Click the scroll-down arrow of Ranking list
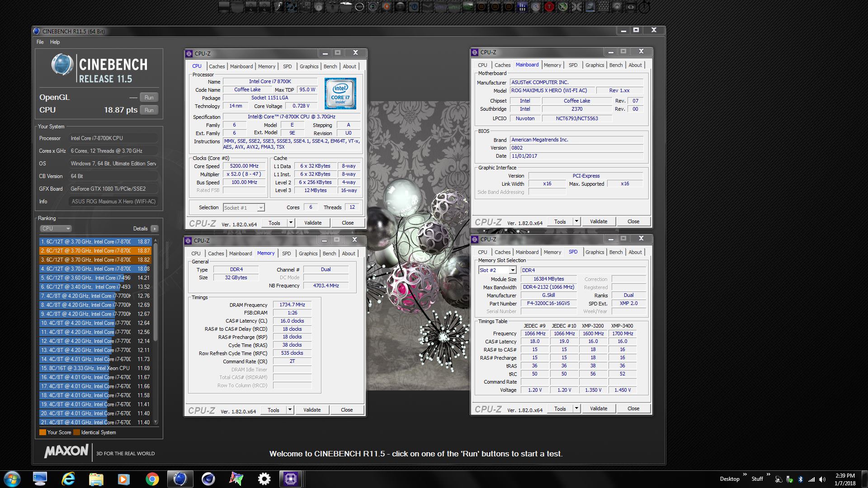This screenshot has width=868, height=488. click(156, 422)
